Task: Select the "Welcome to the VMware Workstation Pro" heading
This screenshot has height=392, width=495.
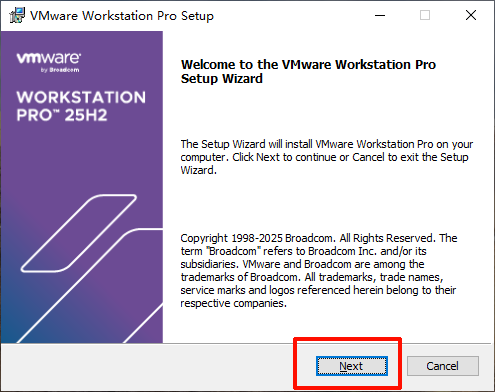Action: [308, 71]
